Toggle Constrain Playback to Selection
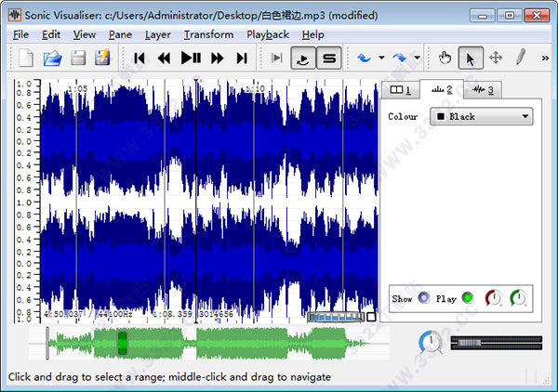Viewport: 558px width, 392px height. (x=277, y=58)
